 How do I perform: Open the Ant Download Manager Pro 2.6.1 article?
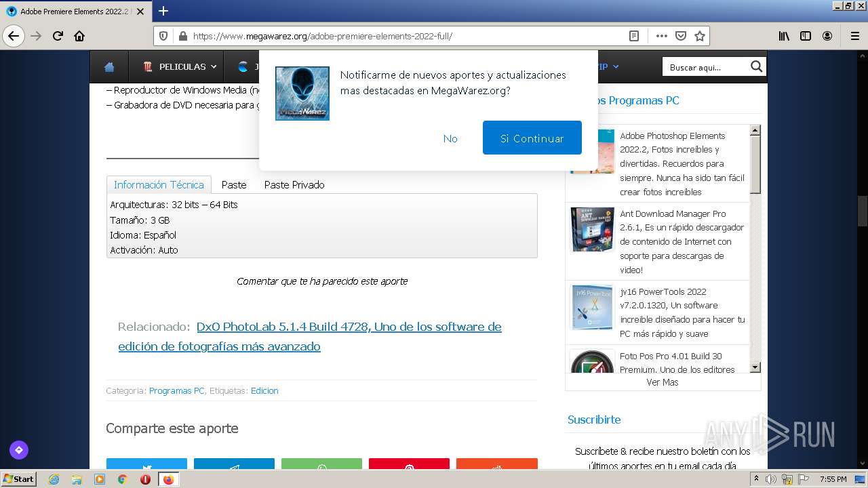tap(682, 241)
